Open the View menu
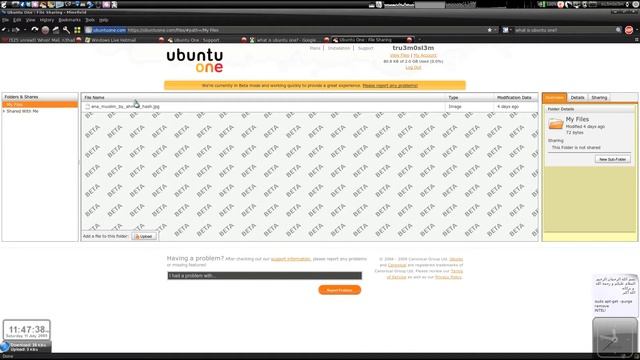640x360 pixels. [31, 20]
